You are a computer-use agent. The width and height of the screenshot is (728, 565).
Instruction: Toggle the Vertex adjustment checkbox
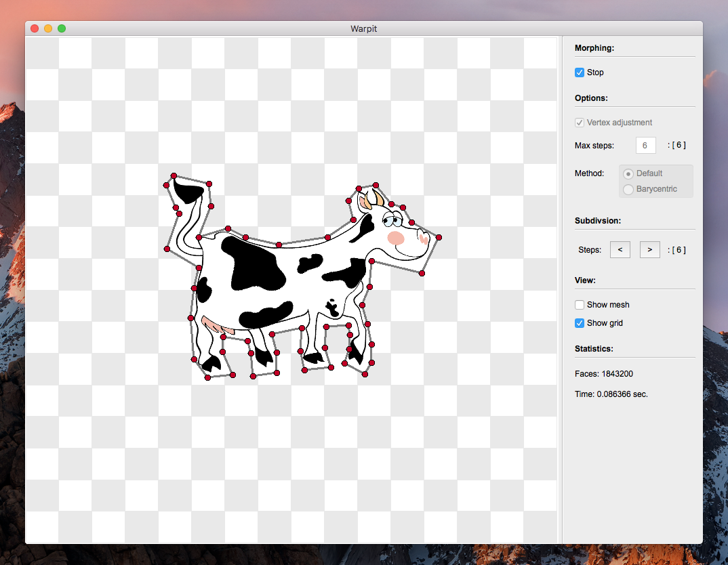click(x=580, y=123)
